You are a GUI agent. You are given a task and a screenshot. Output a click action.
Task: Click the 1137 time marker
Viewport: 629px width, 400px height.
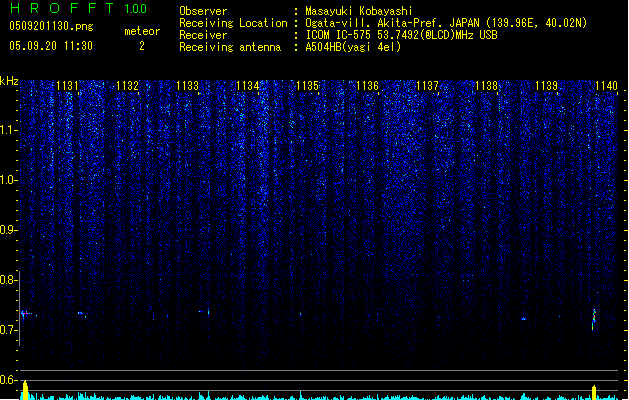click(427, 86)
